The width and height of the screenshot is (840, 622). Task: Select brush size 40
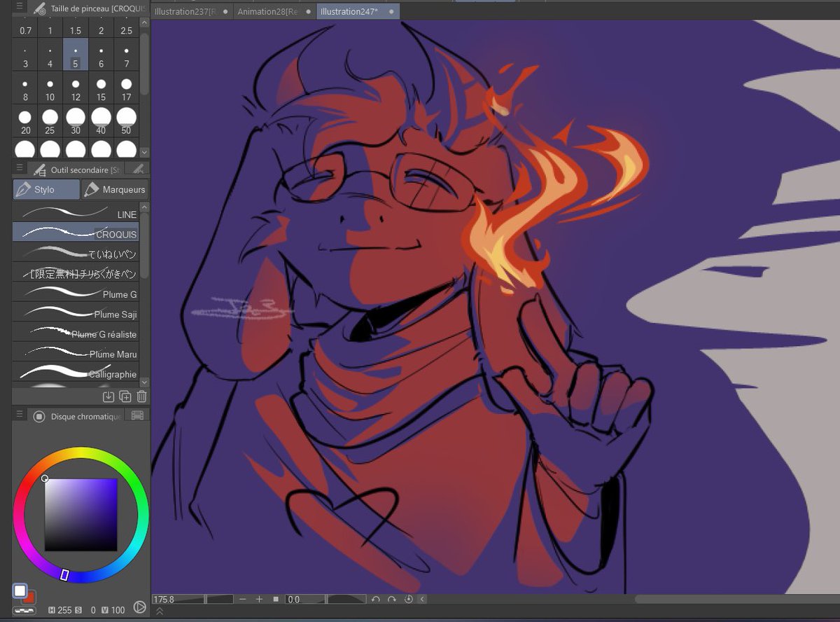(101, 121)
